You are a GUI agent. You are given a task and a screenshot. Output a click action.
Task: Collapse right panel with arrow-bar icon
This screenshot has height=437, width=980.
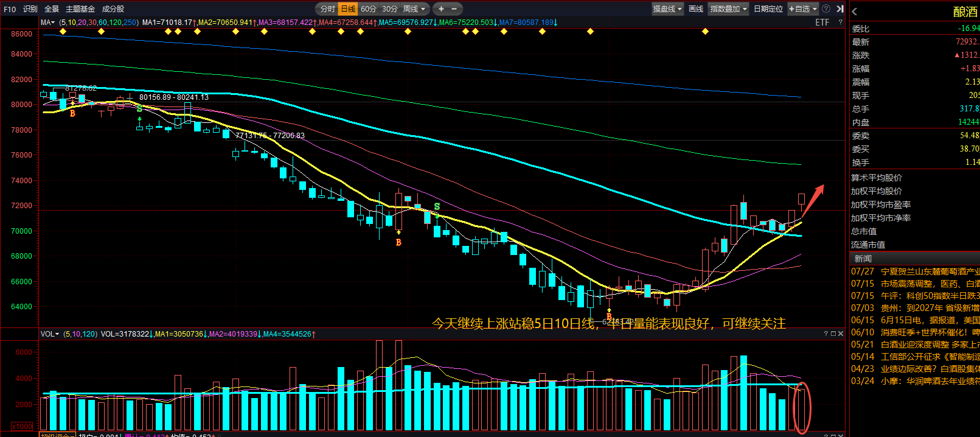point(840,9)
